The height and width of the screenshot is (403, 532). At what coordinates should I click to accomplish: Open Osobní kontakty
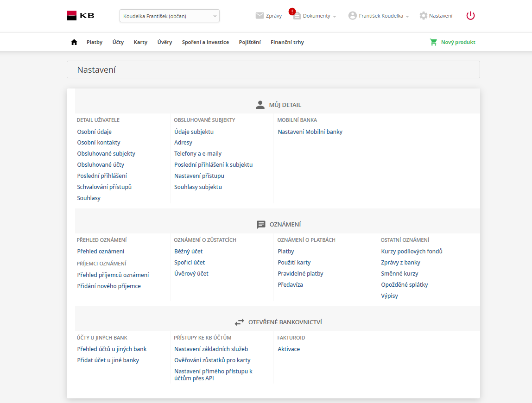pyautogui.click(x=98, y=143)
